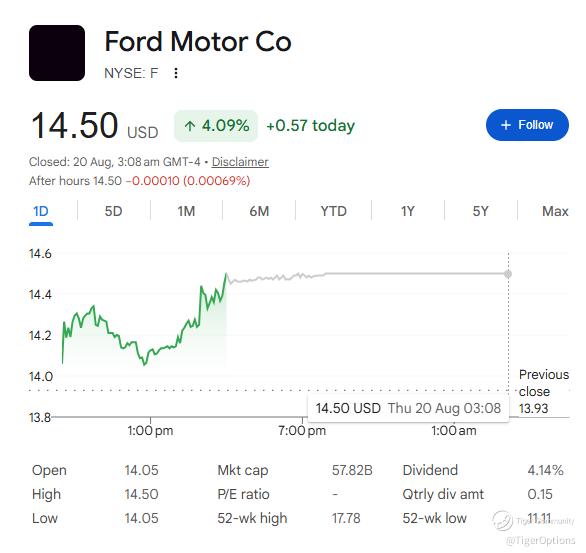Switch to the 5D chart range
This screenshot has width=586, height=553.
tap(113, 211)
